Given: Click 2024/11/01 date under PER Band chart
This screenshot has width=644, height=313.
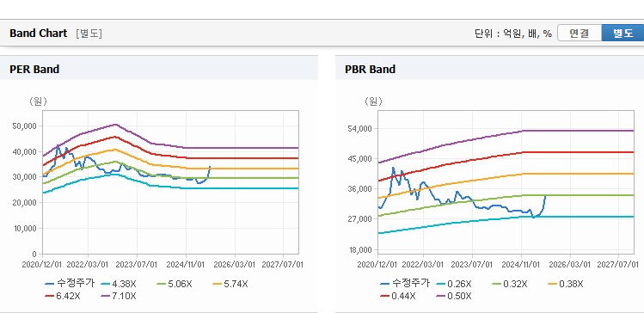Looking at the screenshot, I should (186, 265).
